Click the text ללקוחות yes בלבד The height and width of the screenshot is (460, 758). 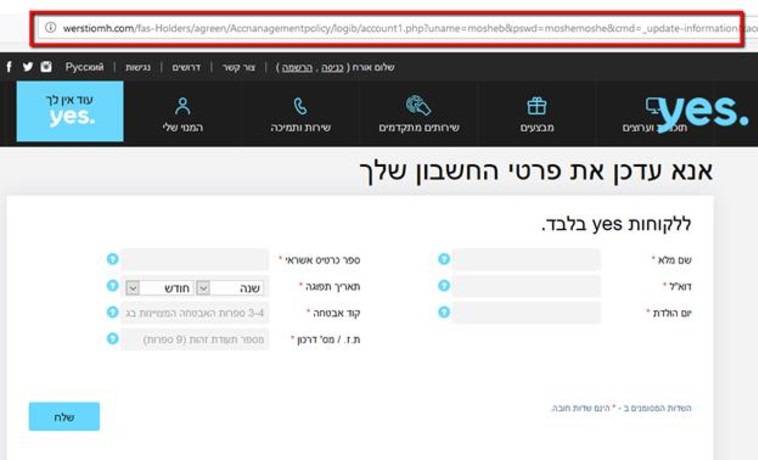[616, 225]
